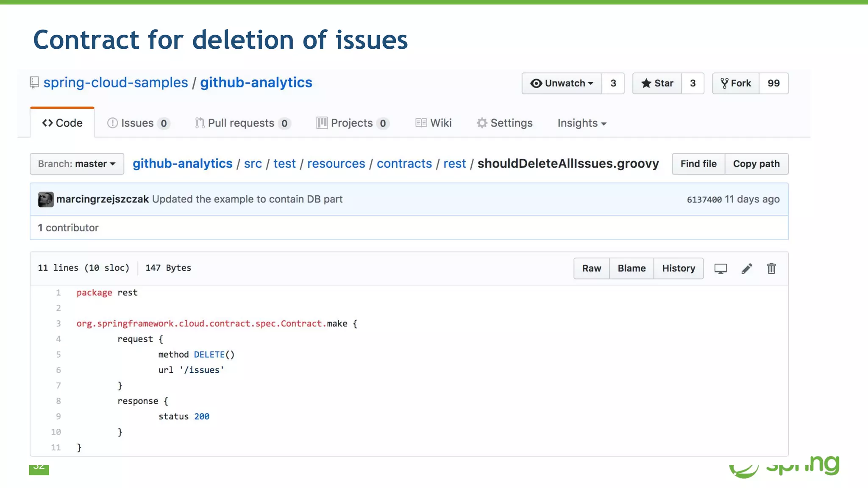Image resolution: width=868 pixels, height=488 pixels.
Task: Select line number 9
Action: pos(58,416)
